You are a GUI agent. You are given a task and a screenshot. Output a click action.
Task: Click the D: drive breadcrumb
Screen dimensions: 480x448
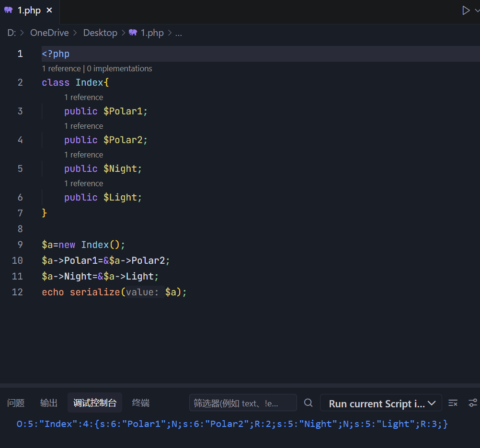(x=11, y=33)
